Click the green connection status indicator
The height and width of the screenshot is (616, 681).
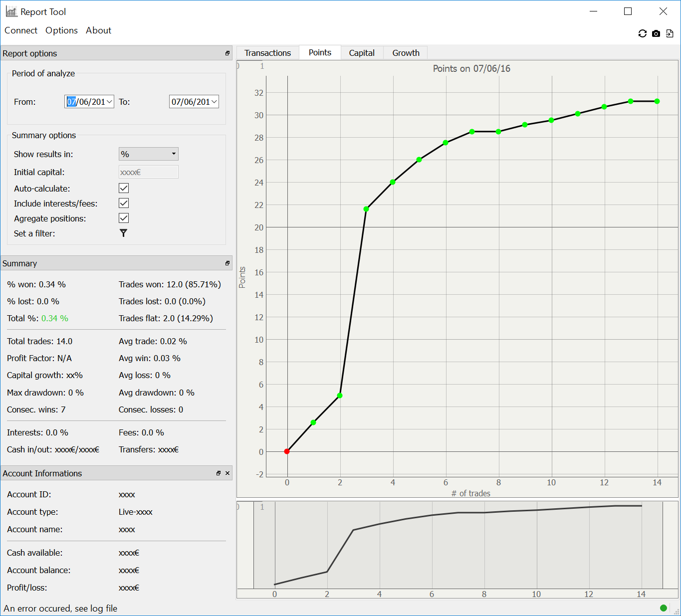(663, 608)
